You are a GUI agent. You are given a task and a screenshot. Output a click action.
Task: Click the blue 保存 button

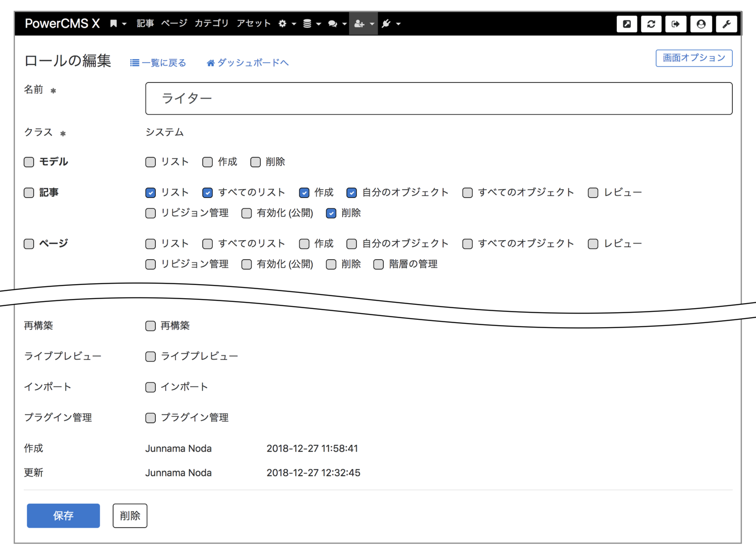(x=63, y=515)
